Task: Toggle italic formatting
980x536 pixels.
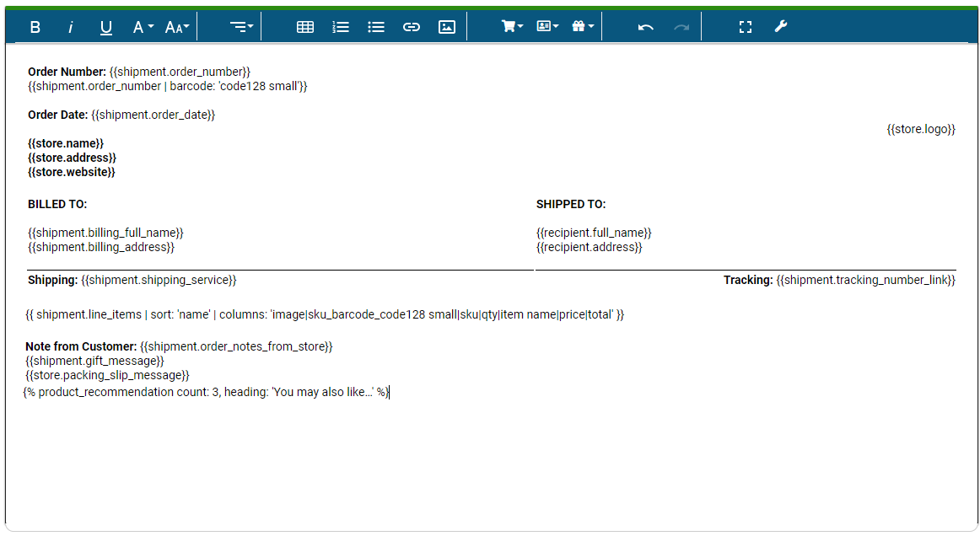Action: pyautogui.click(x=71, y=27)
